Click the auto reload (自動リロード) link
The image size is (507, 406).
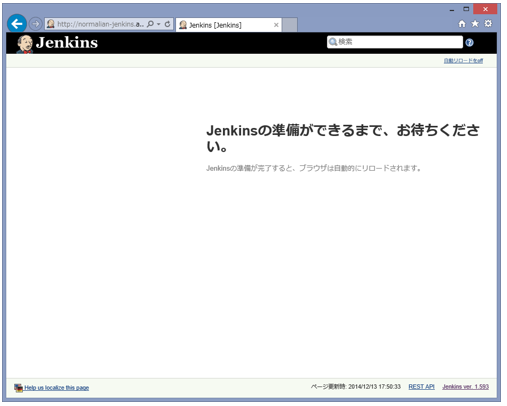(x=463, y=61)
